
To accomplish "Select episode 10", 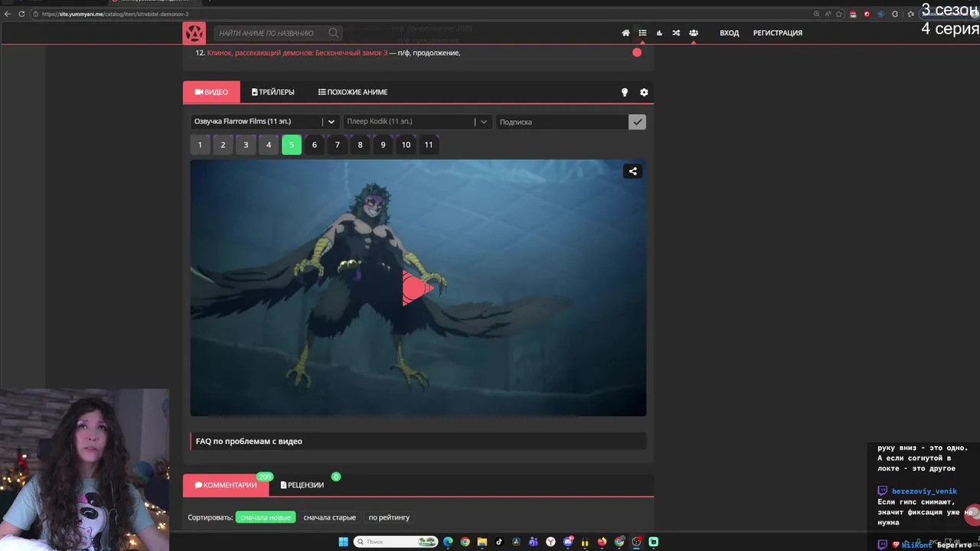I will click(406, 145).
